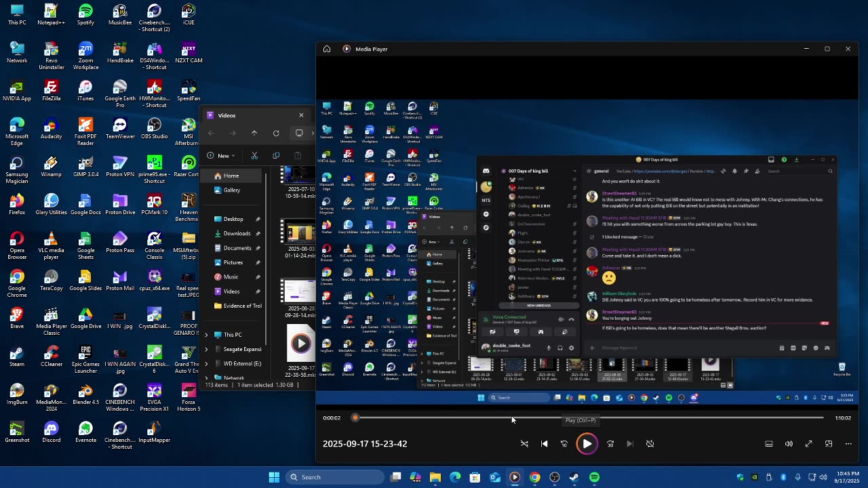This screenshot has height=488, width=868.
Task: Skip forward 30 seconds in the video
Action: 610,444
